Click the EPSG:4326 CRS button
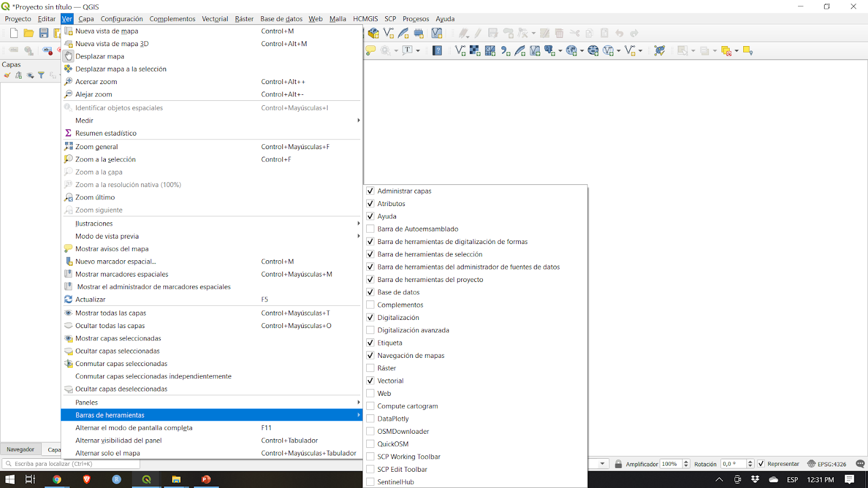The image size is (868, 488). 827,464
